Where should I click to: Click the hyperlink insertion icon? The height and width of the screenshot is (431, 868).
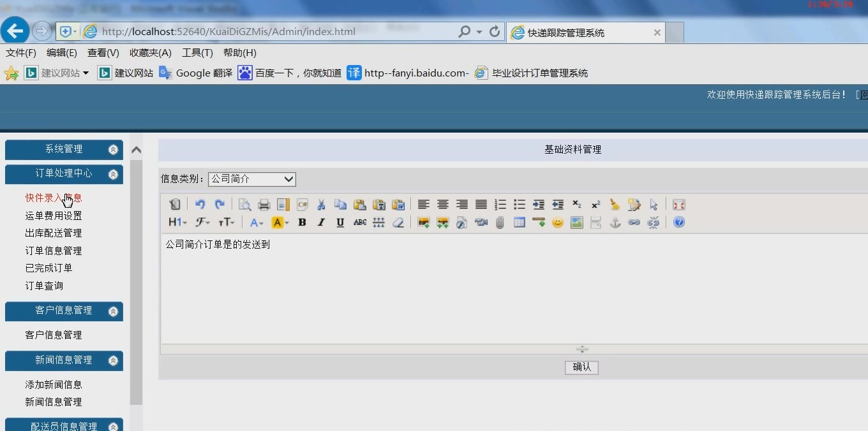634,222
